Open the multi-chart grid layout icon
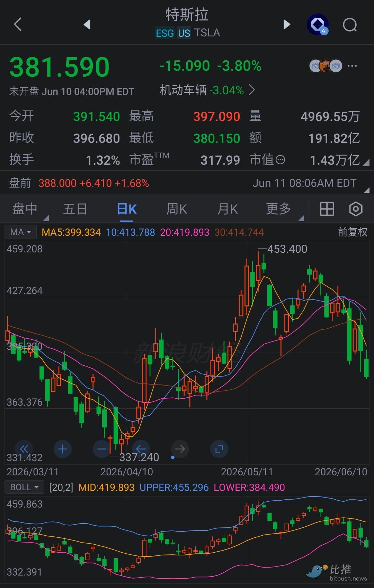Screen dimensions: 374x588 point(327,209)
